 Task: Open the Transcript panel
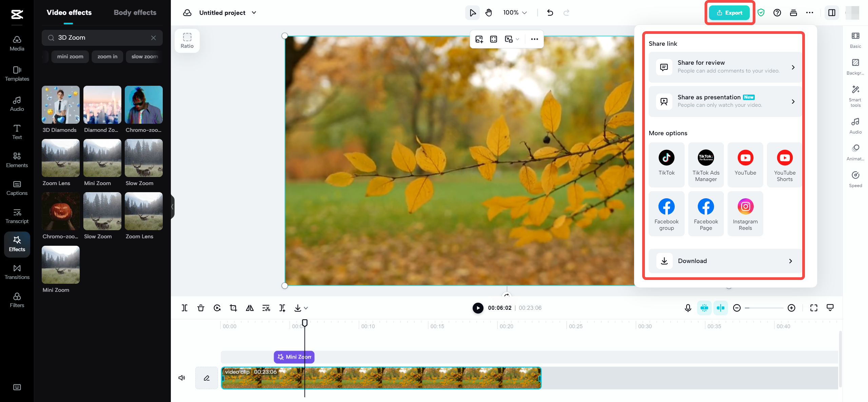pos(17,216)
